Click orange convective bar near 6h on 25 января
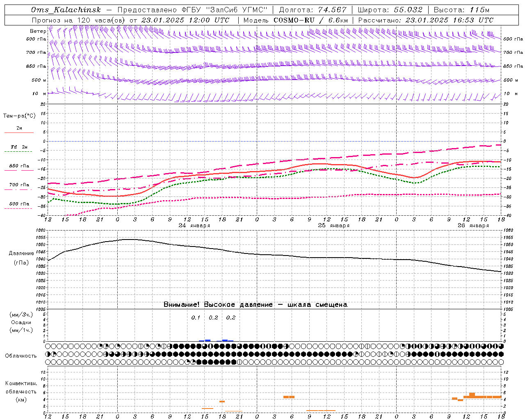 coord(289,397)
